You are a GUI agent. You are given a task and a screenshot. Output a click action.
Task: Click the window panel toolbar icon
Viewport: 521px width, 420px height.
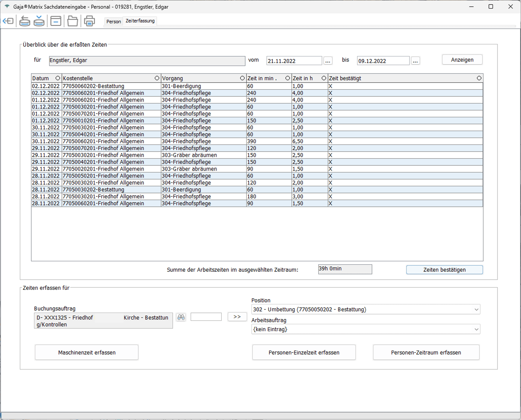tap(56, 21)
